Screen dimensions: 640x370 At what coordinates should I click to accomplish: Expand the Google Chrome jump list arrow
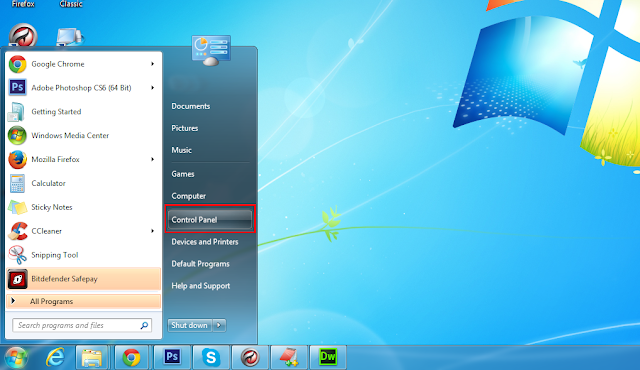tap(152, 64)
